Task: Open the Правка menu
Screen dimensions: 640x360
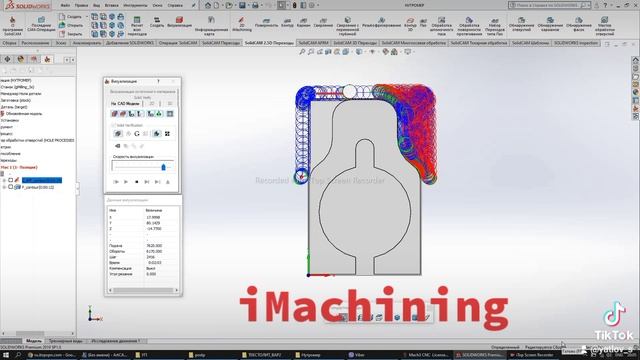Action: click(x=81, y=5)
